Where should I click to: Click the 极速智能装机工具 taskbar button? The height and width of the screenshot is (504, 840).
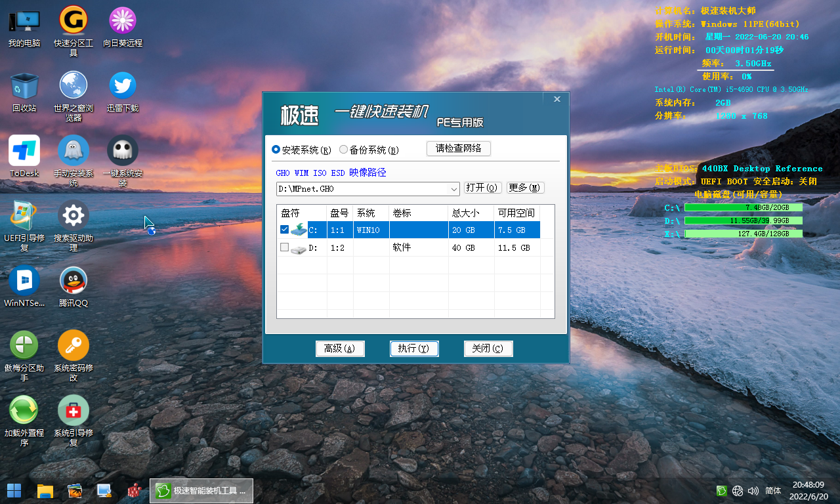pos(201,491)
